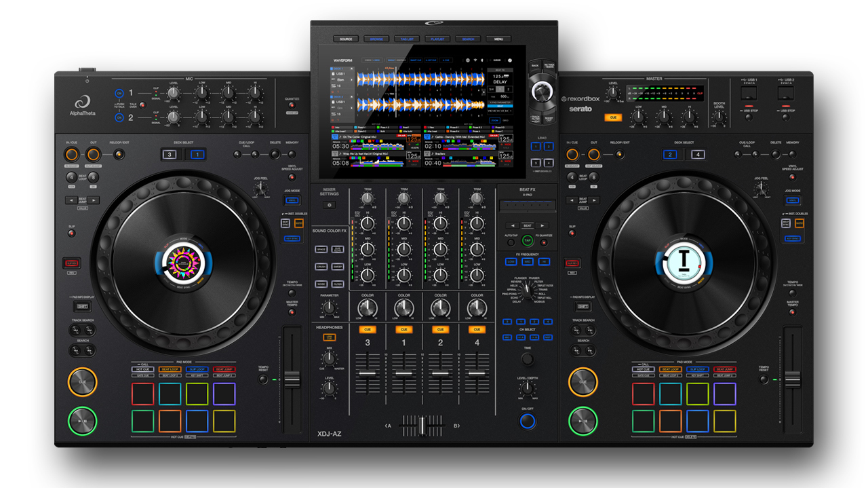Screen dimensions: 868x488
Task: Open the SOURCE selection screen
Action: click(346, 39)
